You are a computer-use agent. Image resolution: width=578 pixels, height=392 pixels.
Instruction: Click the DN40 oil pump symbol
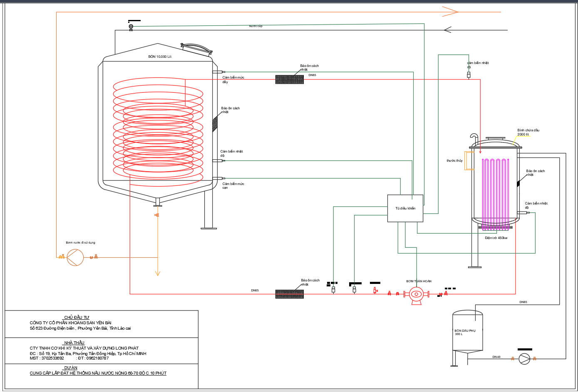click(x=524, y=359)
